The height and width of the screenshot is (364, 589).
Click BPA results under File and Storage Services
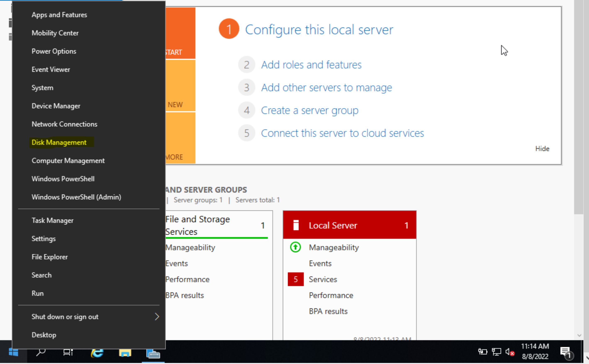coord(185,295)
